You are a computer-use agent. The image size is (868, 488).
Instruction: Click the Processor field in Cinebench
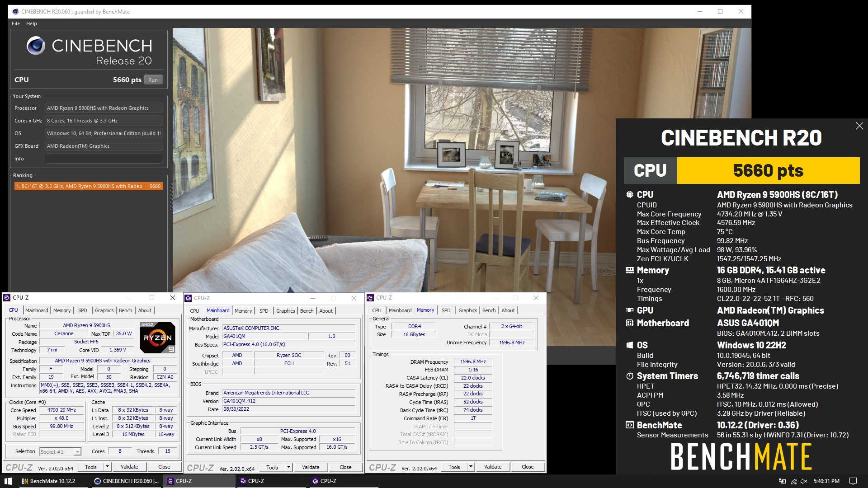click(104, 108)
